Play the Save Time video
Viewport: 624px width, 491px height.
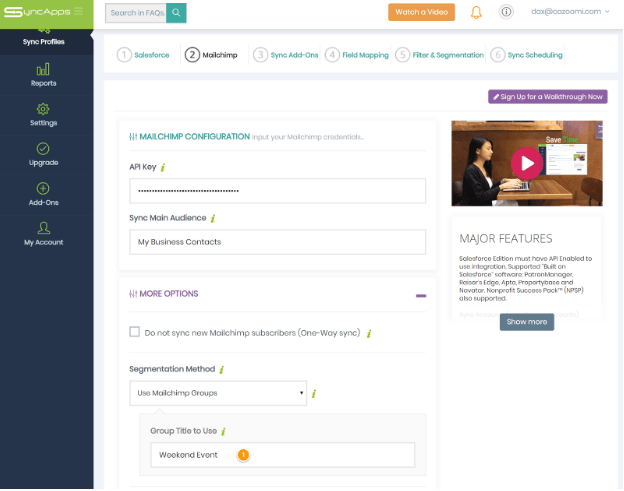point(527,163)
